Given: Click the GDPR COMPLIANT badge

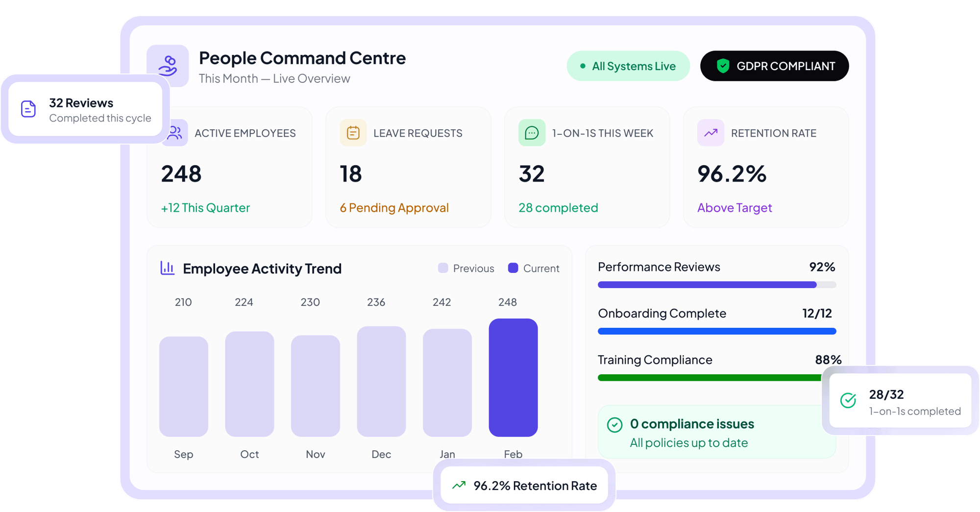Looking at the screenshot, I should click(x=774, y=66).
